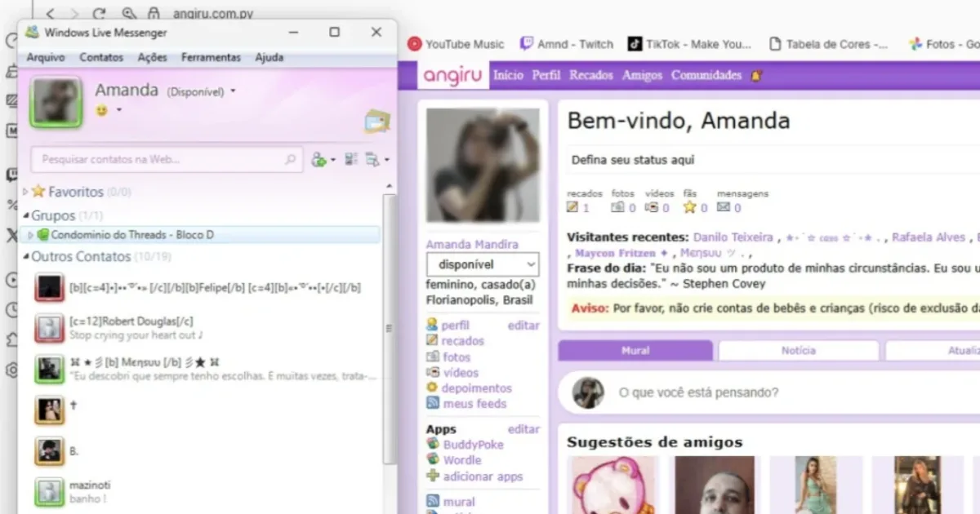This screenshot has width=980, height=514.
Task: Open depoimentos in the angiru sidebar
Action: point(477,388)
